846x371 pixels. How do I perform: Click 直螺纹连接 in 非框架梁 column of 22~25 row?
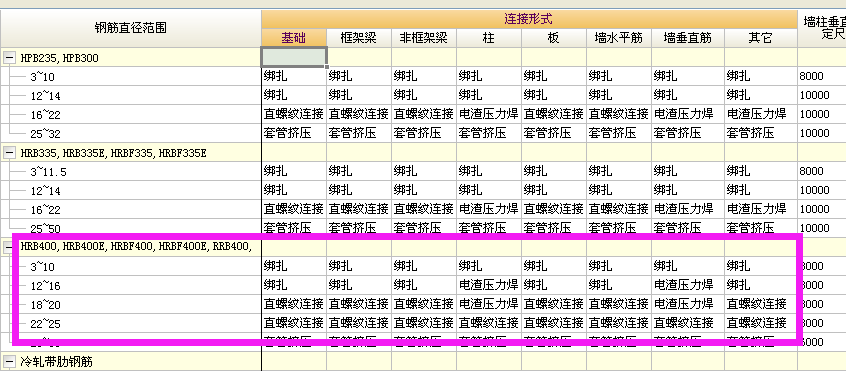(424, 322)
